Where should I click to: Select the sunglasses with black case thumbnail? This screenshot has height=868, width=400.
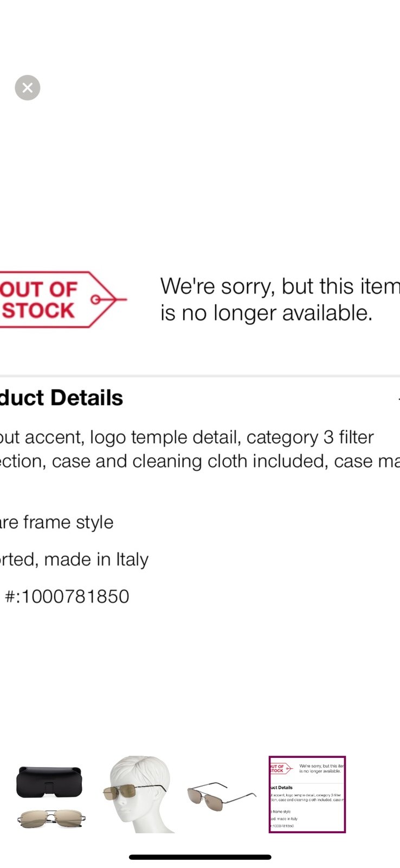point(50,795)
